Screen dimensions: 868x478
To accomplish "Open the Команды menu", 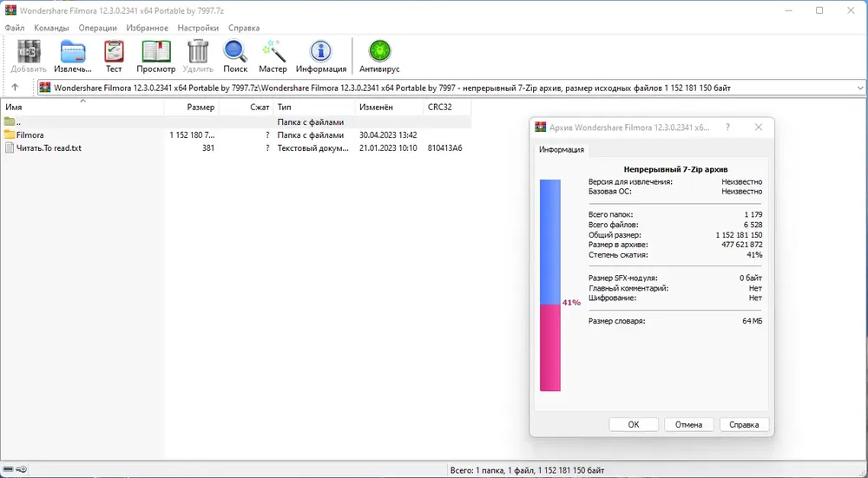I will (x=51, y=28).
